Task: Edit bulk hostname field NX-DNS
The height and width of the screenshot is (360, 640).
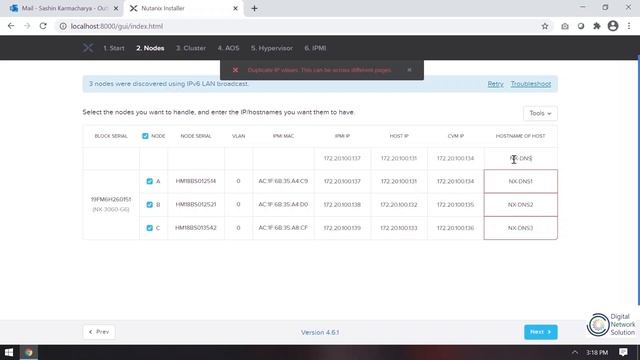Action: tap(520, 158)
